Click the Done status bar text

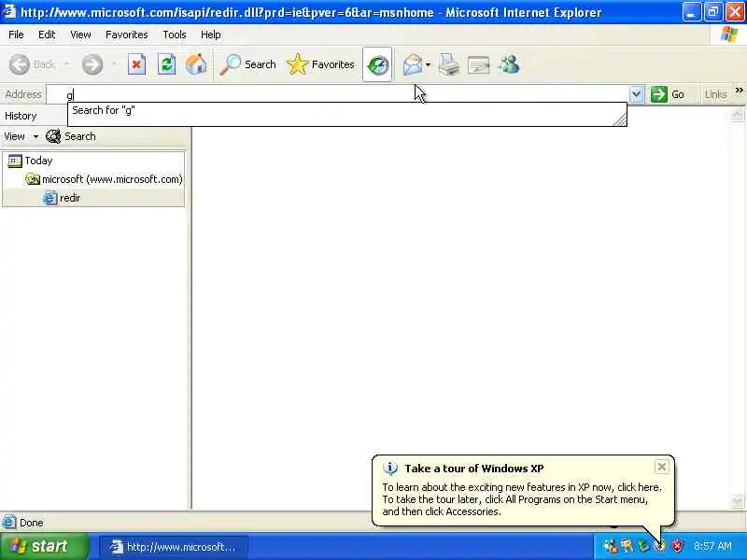click(x=32, y=523)
